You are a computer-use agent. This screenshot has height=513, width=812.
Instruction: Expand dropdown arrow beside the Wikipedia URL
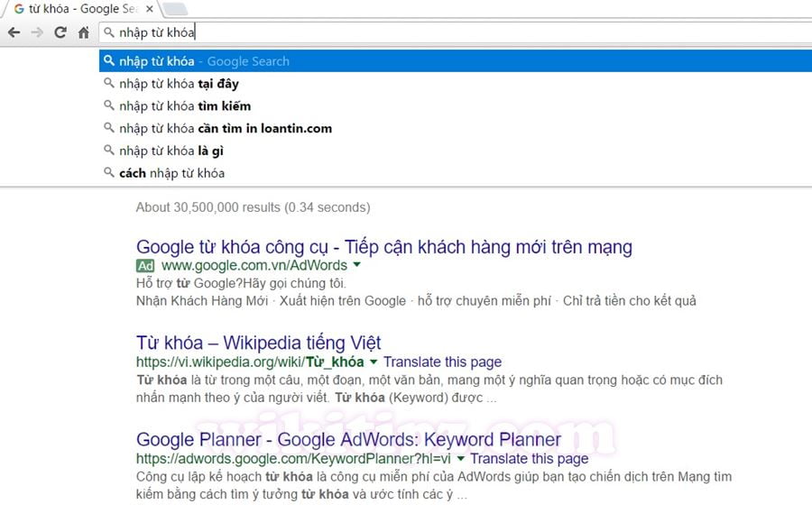tap(374, 362)
